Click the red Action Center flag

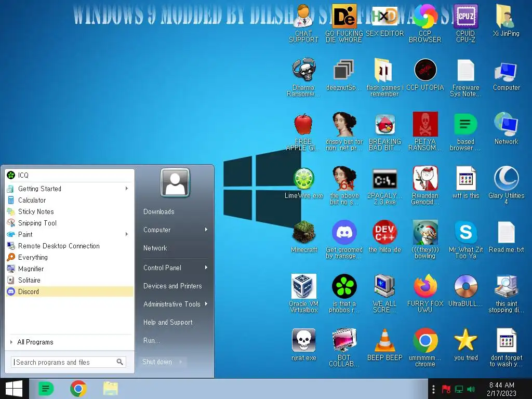click(x=446, y=389)
